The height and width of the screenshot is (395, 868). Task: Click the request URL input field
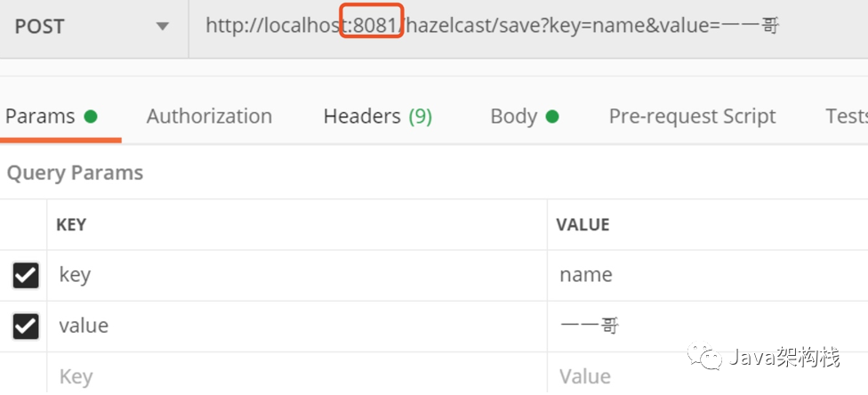coord(528,27)
